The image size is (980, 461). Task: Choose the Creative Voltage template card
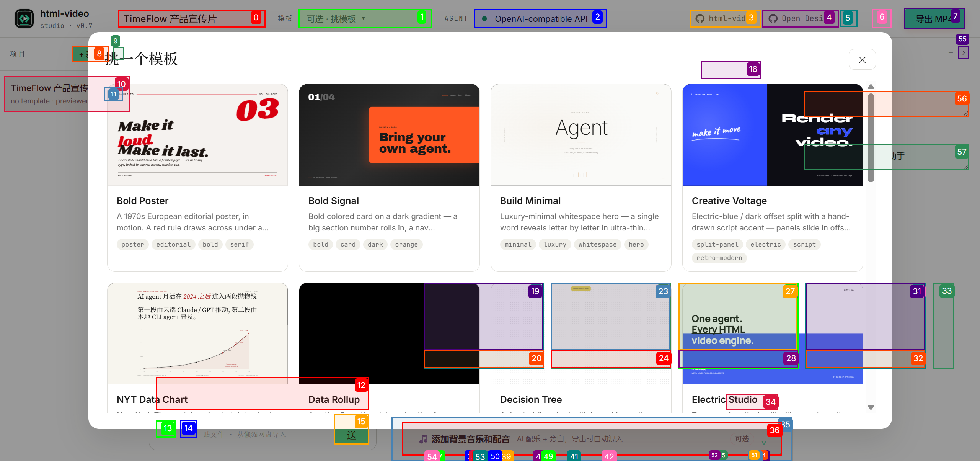(x=773, y=178)
